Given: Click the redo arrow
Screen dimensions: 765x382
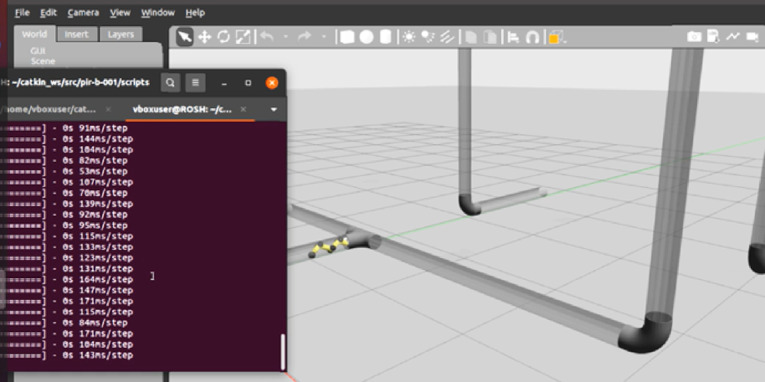Looking at the screenshot, I should click(x=304, y=37).
